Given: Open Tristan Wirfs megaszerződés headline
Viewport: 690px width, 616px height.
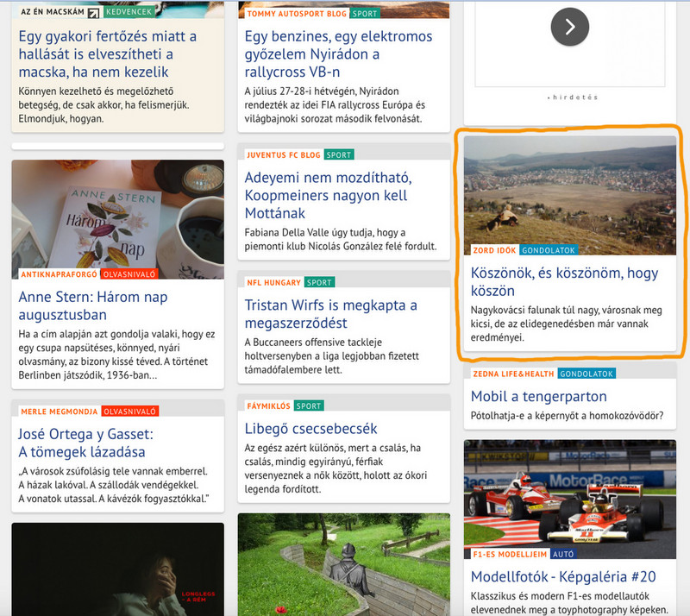Looking at the screenshot, I should click(331, 314).
